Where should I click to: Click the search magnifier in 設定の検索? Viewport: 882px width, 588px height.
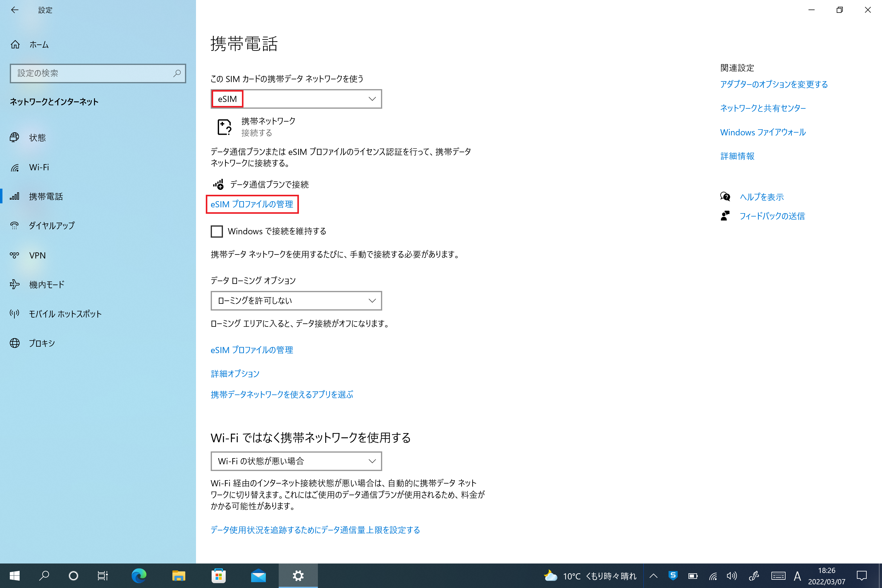tap(177, 73)
